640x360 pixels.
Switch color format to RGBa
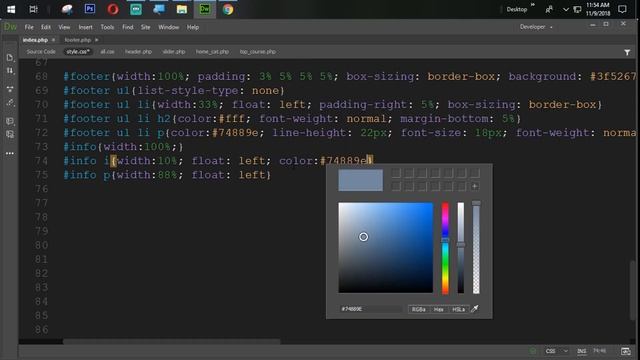(x=418, y=309)
